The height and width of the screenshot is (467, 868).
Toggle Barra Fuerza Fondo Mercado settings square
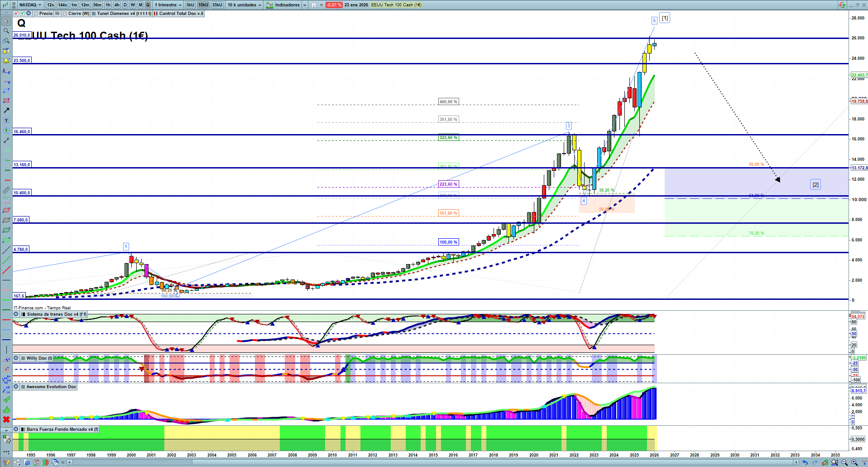click(x=23, y=429)
